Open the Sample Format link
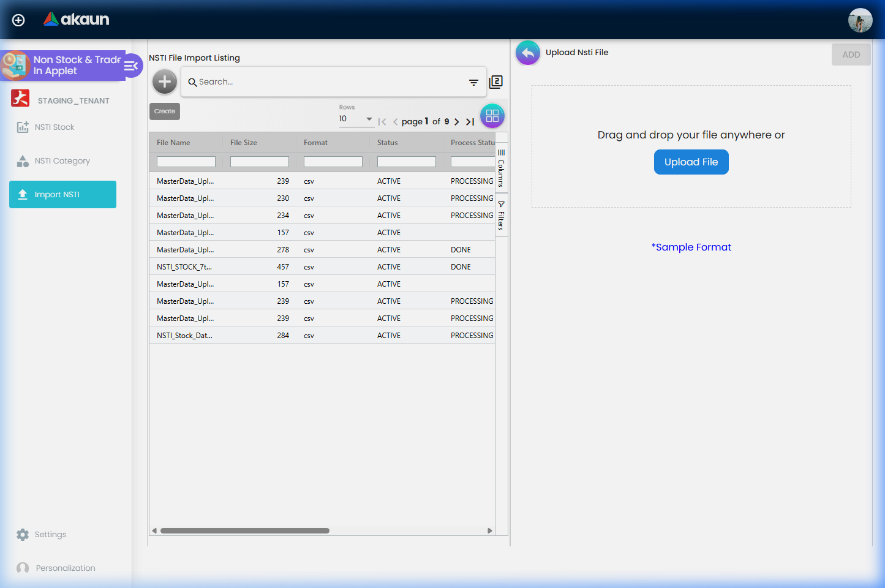Viewport: 885px width, 588px height. [x=691, y=247]
